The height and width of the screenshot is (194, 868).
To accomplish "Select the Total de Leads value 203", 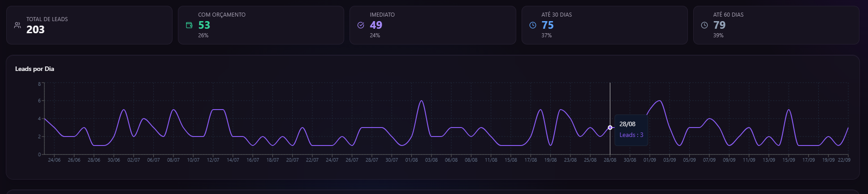I will pos(35,30).
